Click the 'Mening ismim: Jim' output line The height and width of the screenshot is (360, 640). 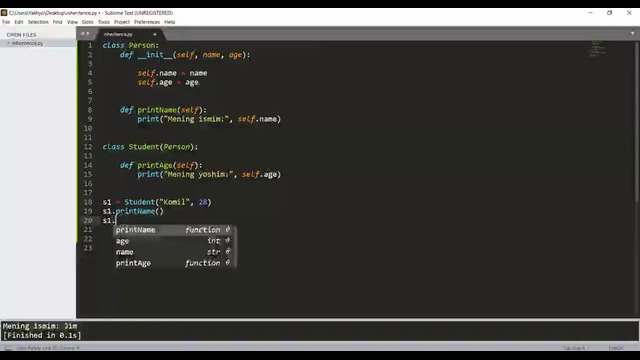[x=40, y=326]
